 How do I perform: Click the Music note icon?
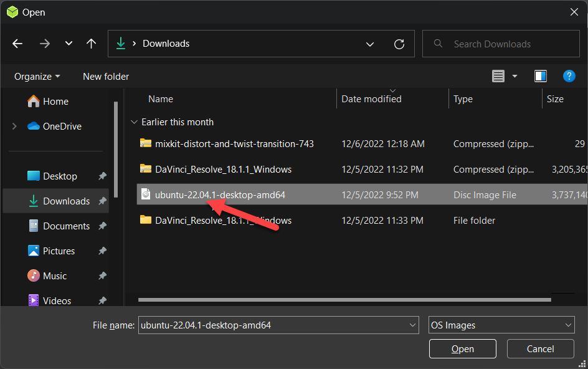[34, 276]
